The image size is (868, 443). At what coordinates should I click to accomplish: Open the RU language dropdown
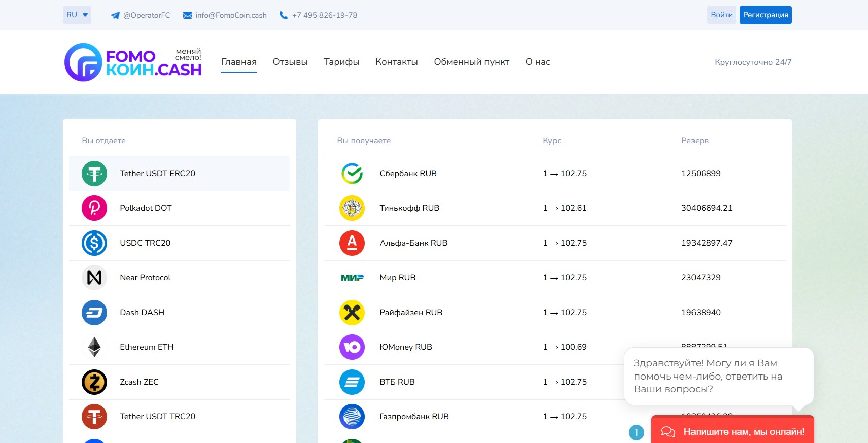pyautogui.click(x=77, y=15)
